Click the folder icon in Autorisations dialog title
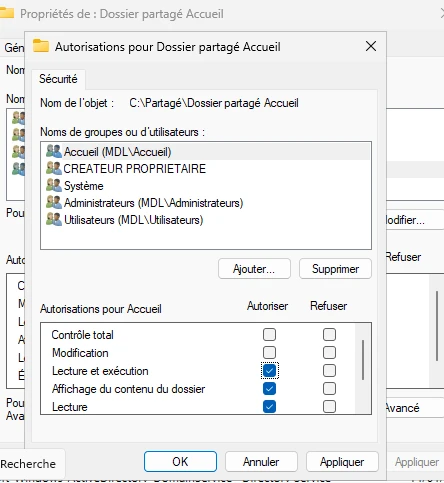Screen dimensions: 444x483 41,46
